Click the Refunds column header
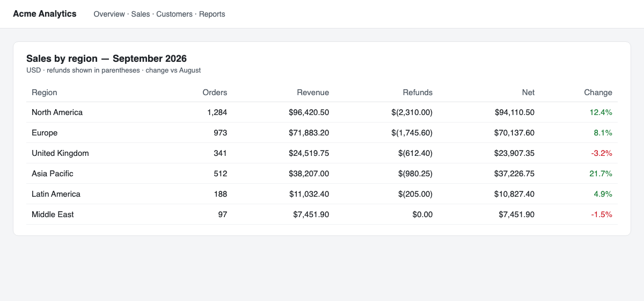The image size is (644, 301). click(x=418, y=92)
